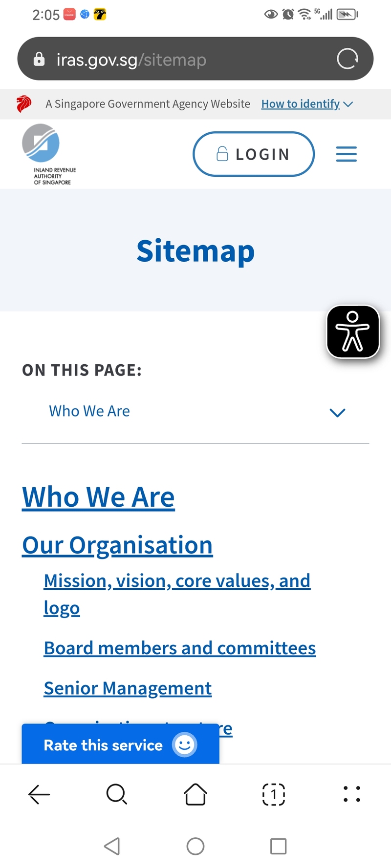Screen dimensions: 391x868
Task: Open the browser home page
Action: point(195,794)
